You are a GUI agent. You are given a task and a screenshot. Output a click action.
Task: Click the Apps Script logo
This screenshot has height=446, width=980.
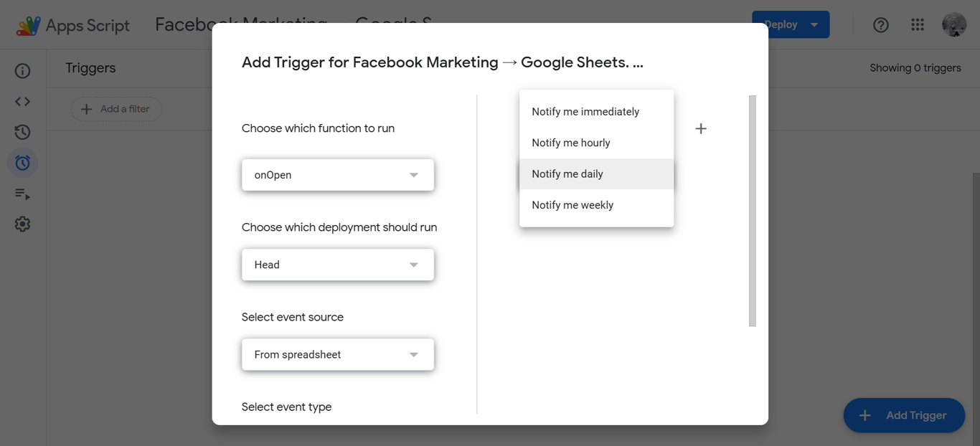point(73,25)
